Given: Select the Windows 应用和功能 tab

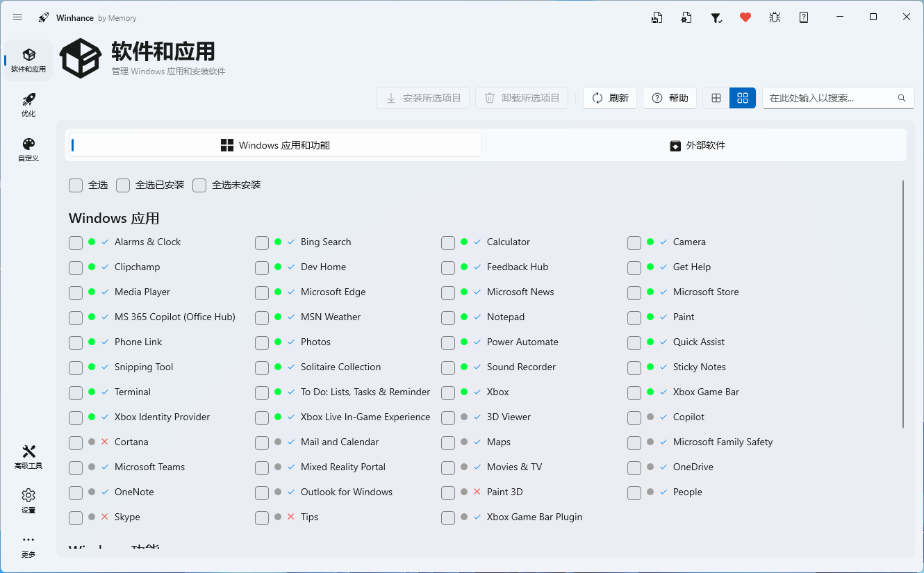Looking at the screenshot, I should [275, 145].
